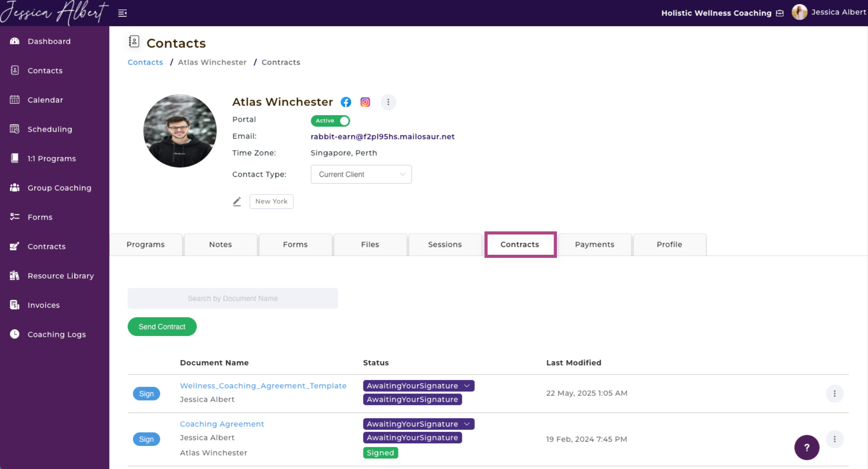Collapse sidebar with the hamburger menu icon
This screenshot has height=469, width=868.
tap(122, 13)
